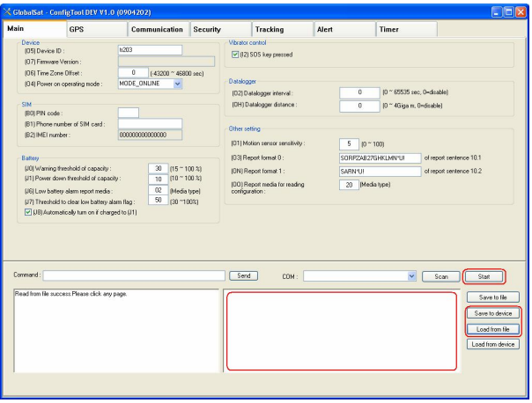Maximize the ConfigTool window
Screen dimensions: 532x403
tap(508, 12)
